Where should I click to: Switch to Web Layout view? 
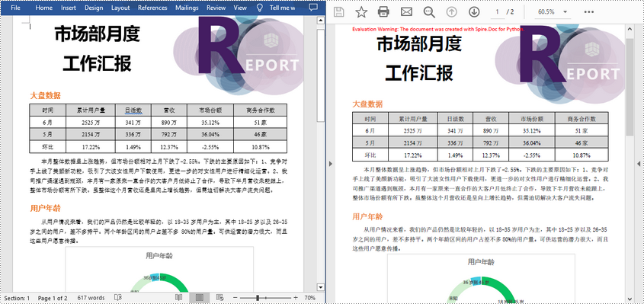(219, 297)
